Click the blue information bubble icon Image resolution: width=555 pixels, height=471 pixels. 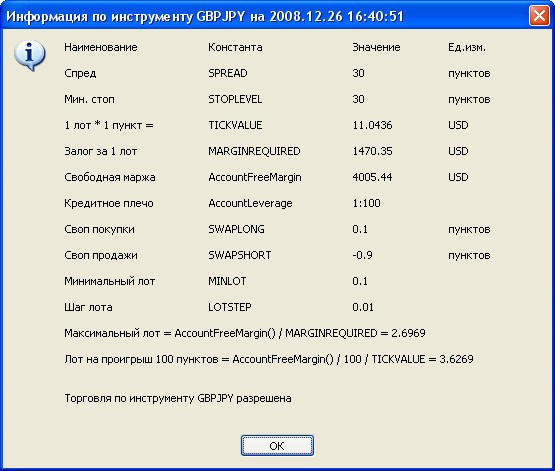30,56
